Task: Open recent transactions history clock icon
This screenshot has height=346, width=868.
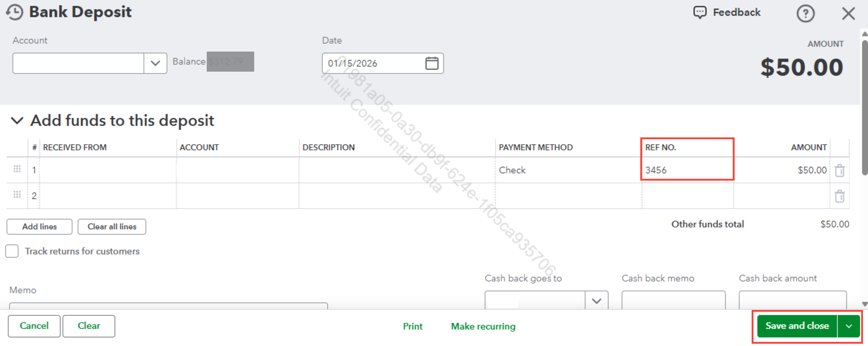Action: [x=14, y=13]
